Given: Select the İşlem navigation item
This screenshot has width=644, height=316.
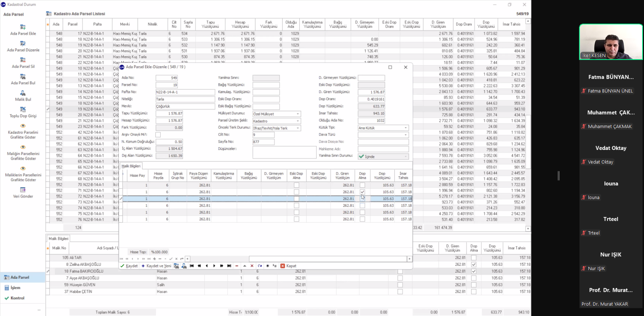Looking at the screenshot, I should coord(23,288).
